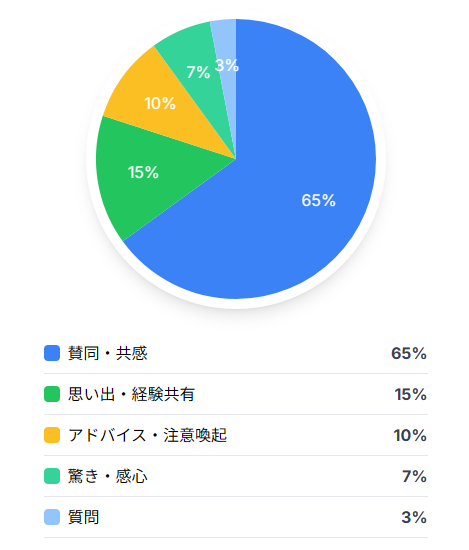
Task: Click the 10% value in legend
Action: coord(410,435)
